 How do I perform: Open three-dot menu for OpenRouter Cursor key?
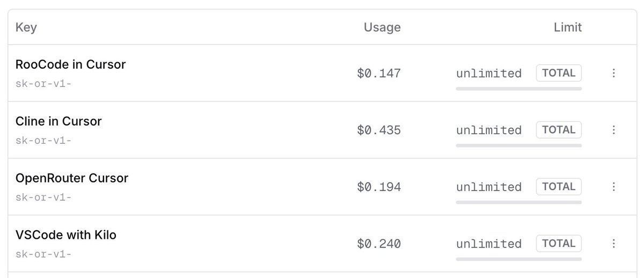coord(613,187)
